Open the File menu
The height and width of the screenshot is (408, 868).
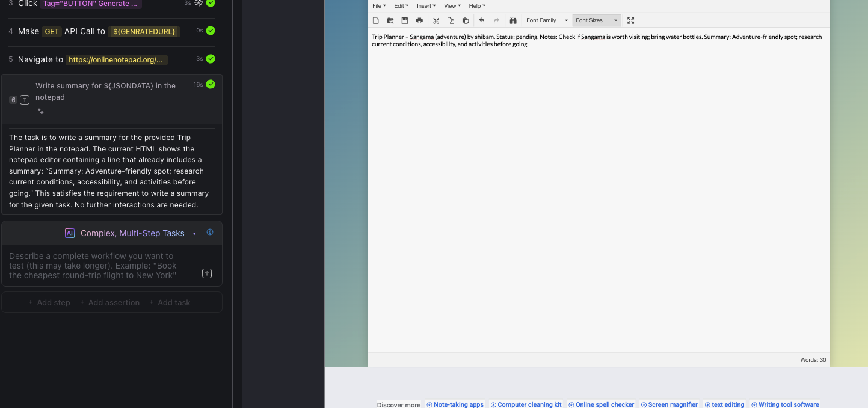(x=379, y=6)
